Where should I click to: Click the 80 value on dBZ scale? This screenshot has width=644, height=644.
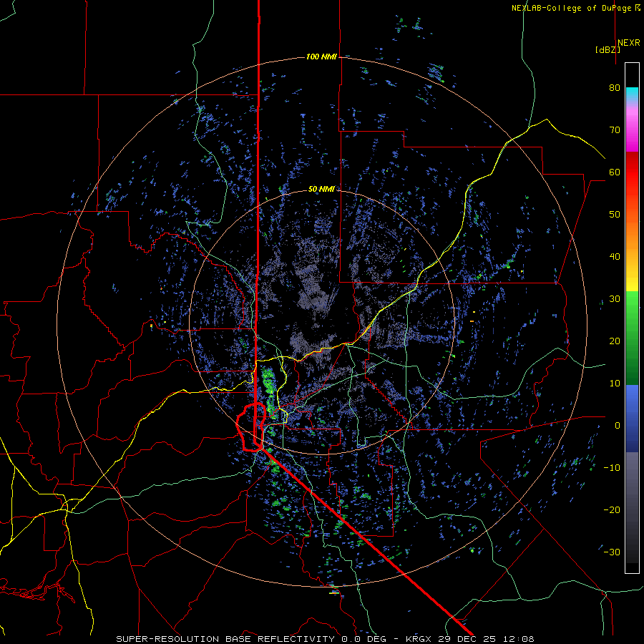(x=615, y=87)
